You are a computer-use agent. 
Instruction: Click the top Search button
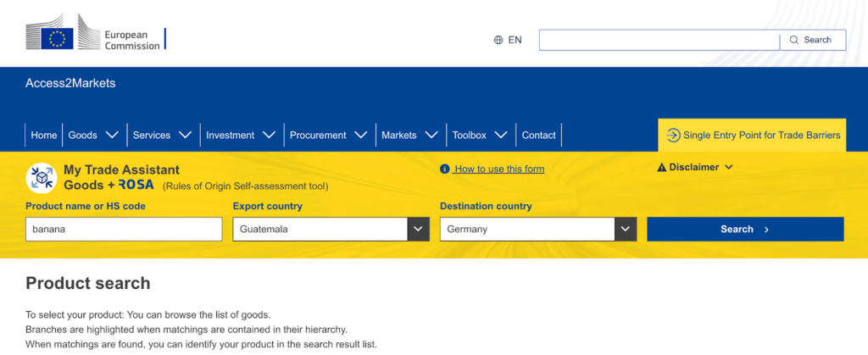[813, 40]
